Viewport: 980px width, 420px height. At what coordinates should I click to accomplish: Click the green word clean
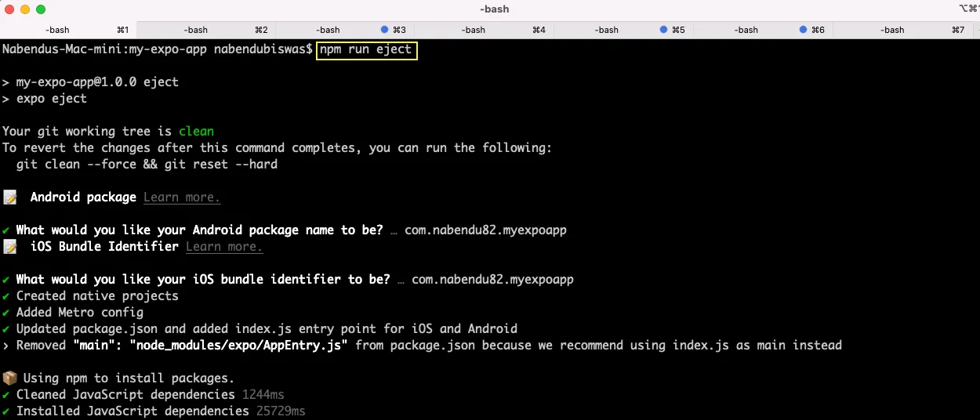(x=196, y=132)
